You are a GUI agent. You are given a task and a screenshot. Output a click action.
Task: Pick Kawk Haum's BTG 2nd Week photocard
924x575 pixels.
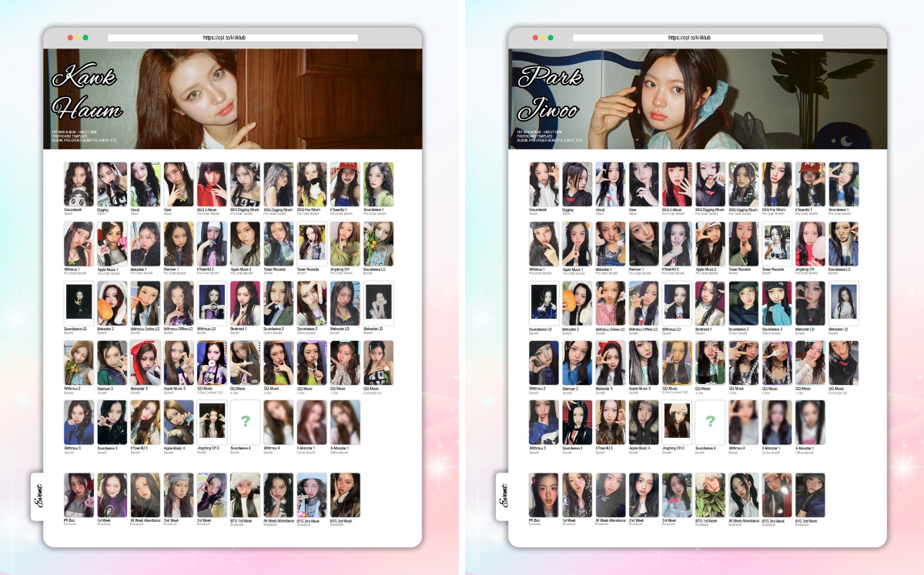point(312,495)
